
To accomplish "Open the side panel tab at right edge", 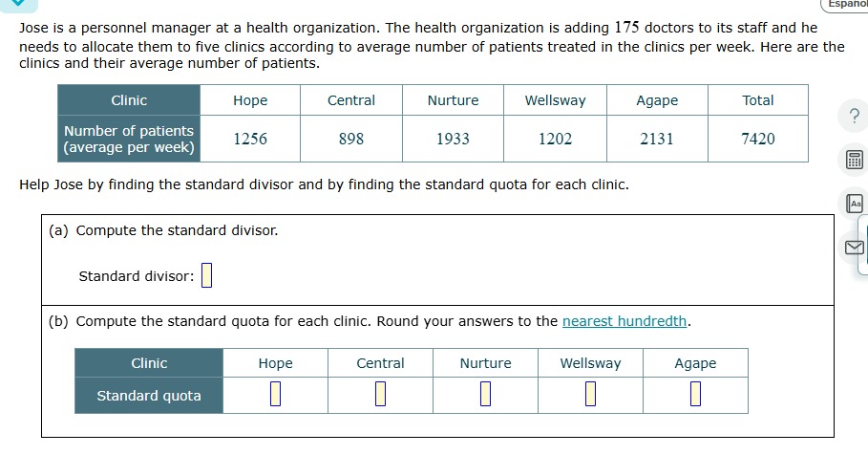I will click(863, 245).
